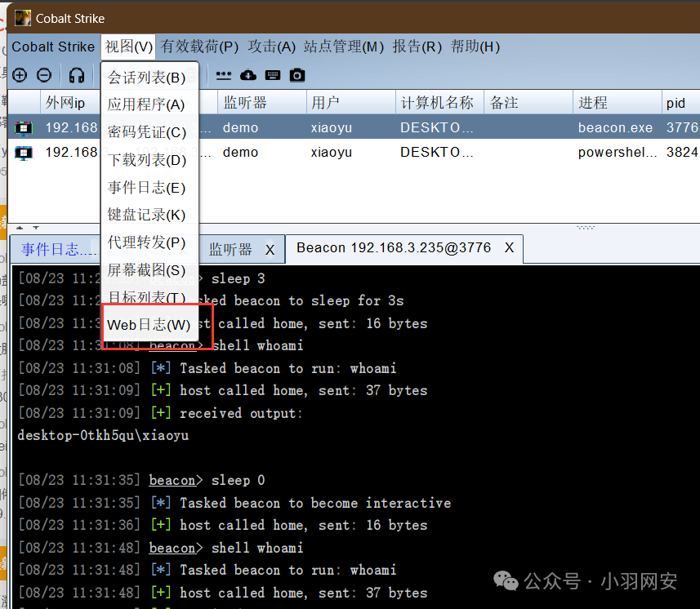Screen dimensions: 700x609
Task: Sort by the 进程 column header
Action: point(618,103)
